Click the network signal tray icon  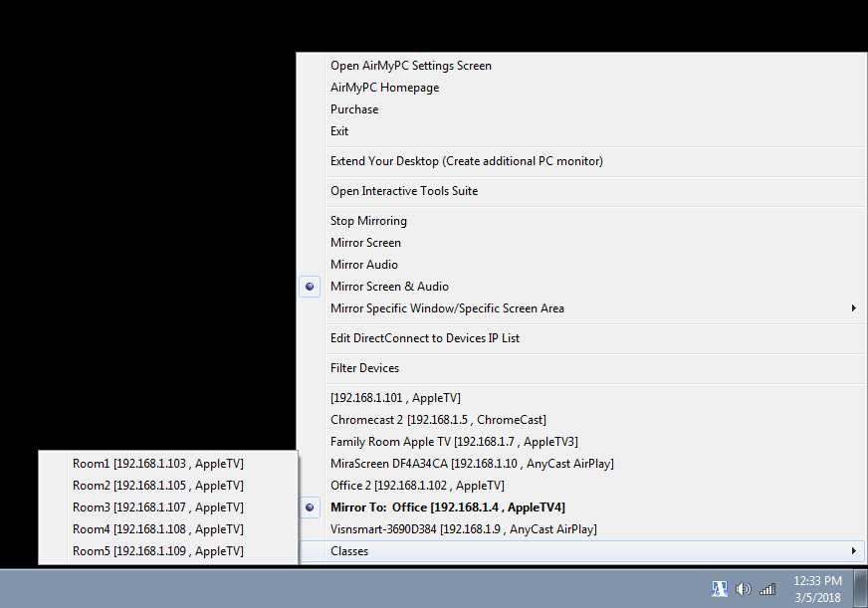[x=766, y=588]
